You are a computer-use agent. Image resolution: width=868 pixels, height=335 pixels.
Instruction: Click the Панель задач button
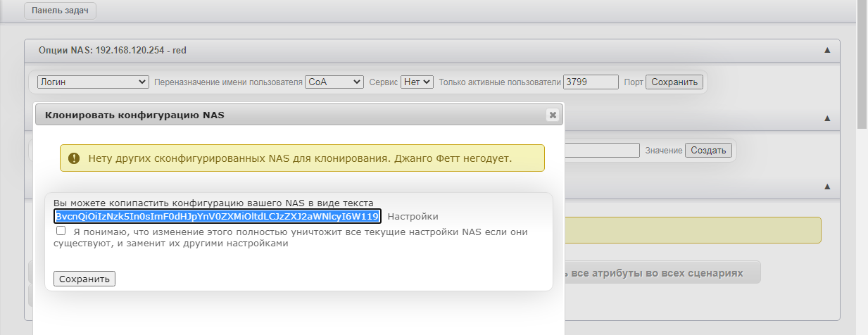click(x=60, y=11)
